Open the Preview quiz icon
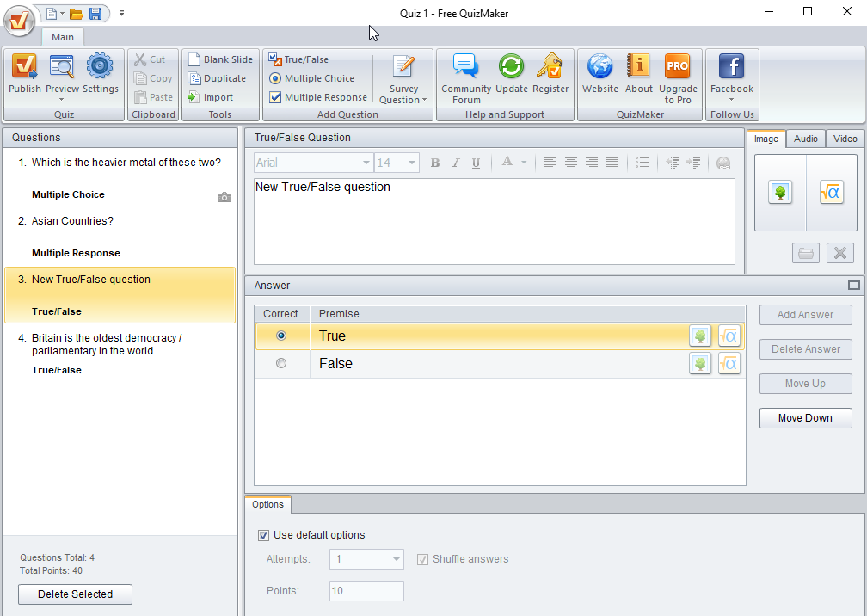Viewport: 867px width, 616px height. click(61, 66)
